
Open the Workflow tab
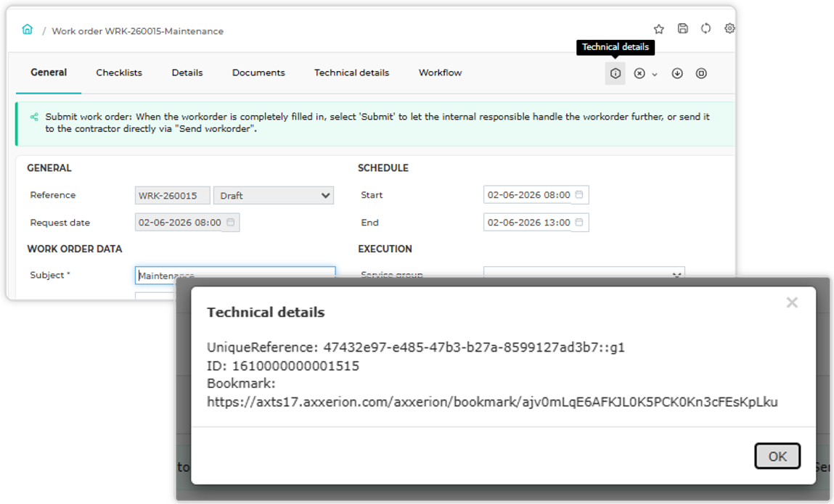[x=441, y=73]
